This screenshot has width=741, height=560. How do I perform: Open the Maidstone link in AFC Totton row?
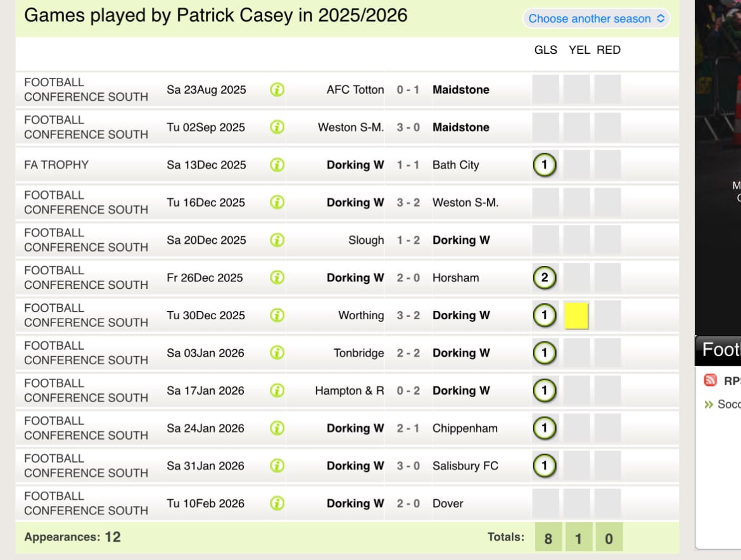point(461,90)
